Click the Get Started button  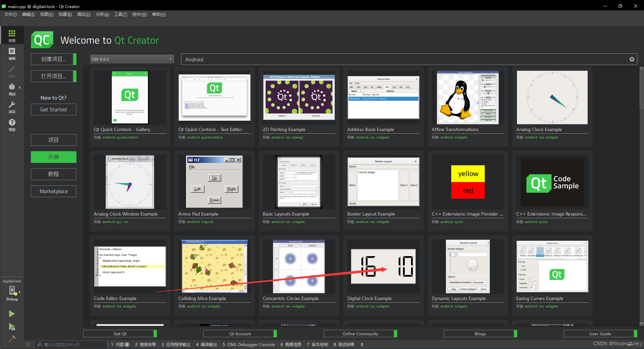pyautogui.click(x=54, y=110)
